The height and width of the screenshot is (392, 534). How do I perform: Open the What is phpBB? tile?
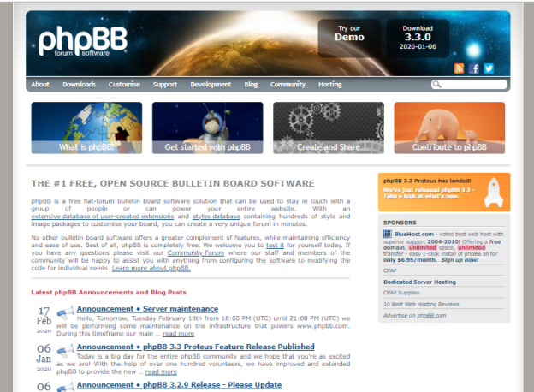[x=86, y=128]
